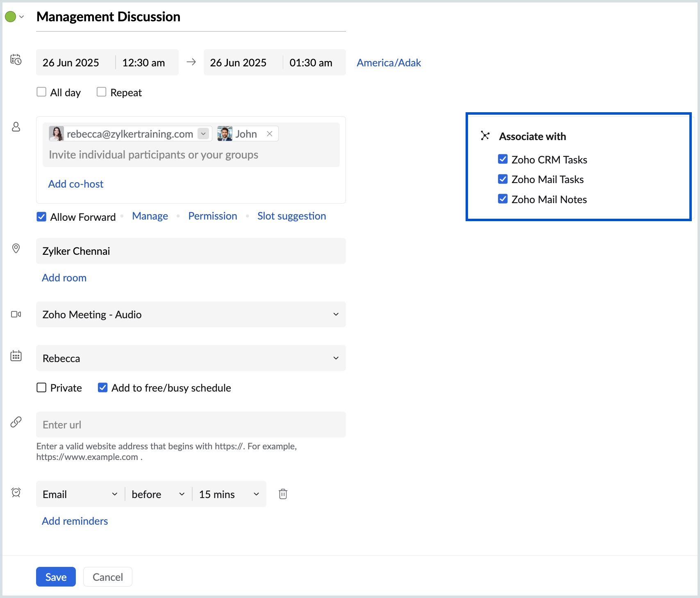
Task: Remove John from participants with X icon
Action: [270, 134]
